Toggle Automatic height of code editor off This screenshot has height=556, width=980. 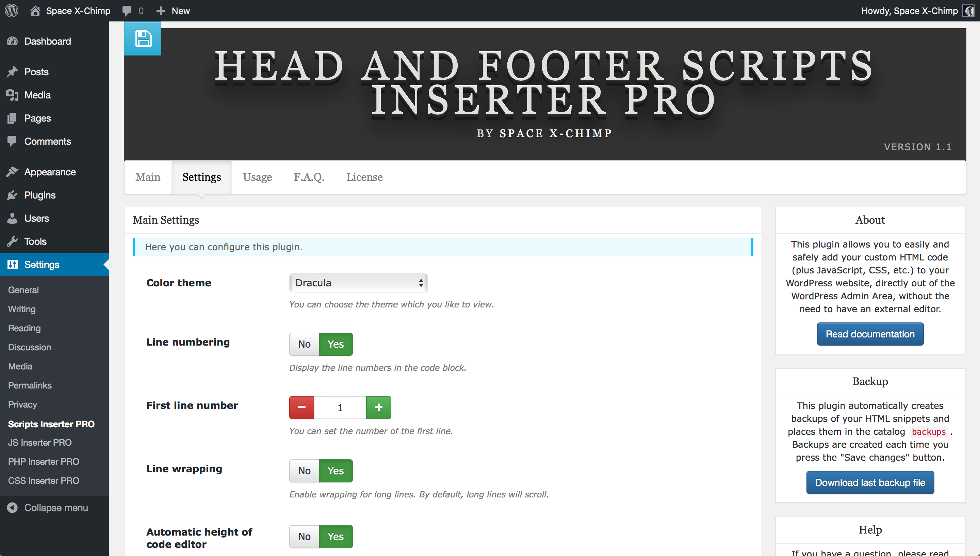click(x=304, y=537)
